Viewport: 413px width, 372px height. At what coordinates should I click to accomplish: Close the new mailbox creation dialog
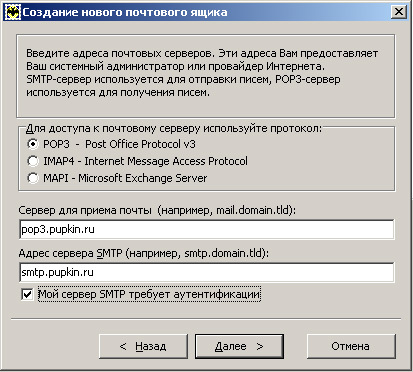[398, 12]
